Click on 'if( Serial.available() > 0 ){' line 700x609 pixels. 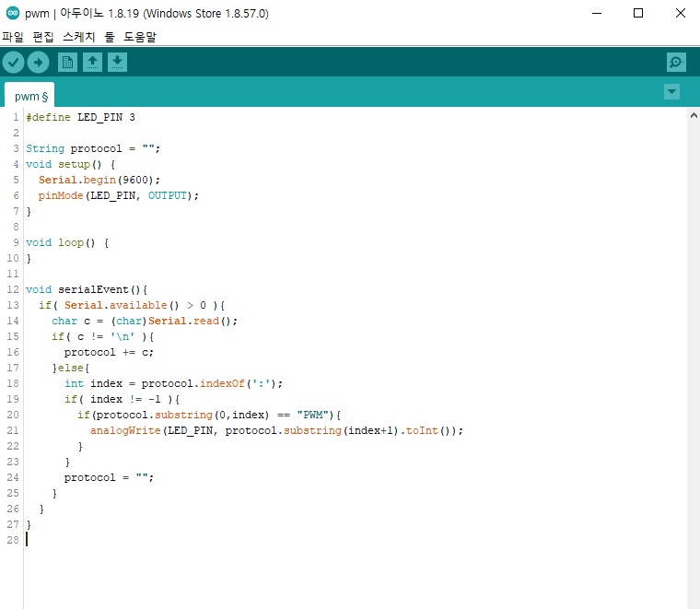132,305
